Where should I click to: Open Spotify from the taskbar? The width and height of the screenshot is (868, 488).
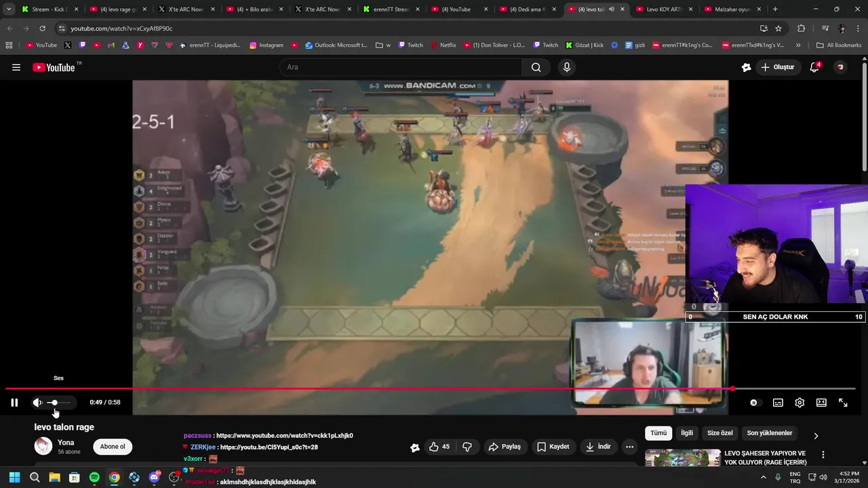click(94, 477)
